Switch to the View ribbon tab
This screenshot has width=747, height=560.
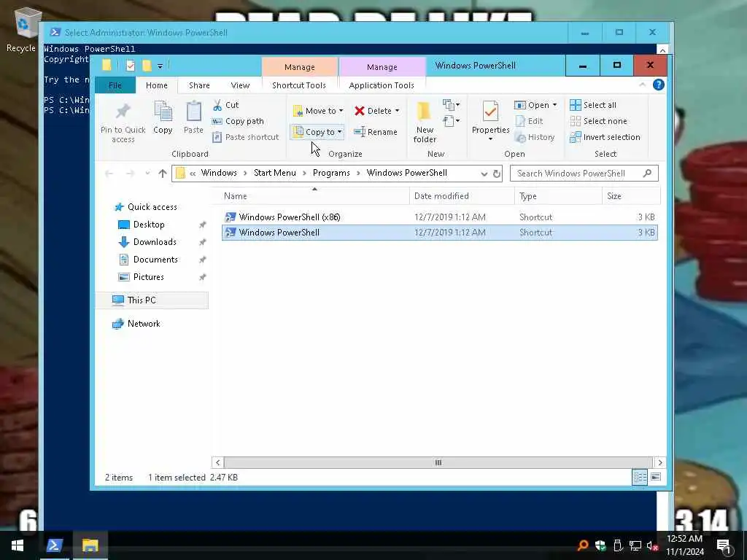tap(240, 85)
